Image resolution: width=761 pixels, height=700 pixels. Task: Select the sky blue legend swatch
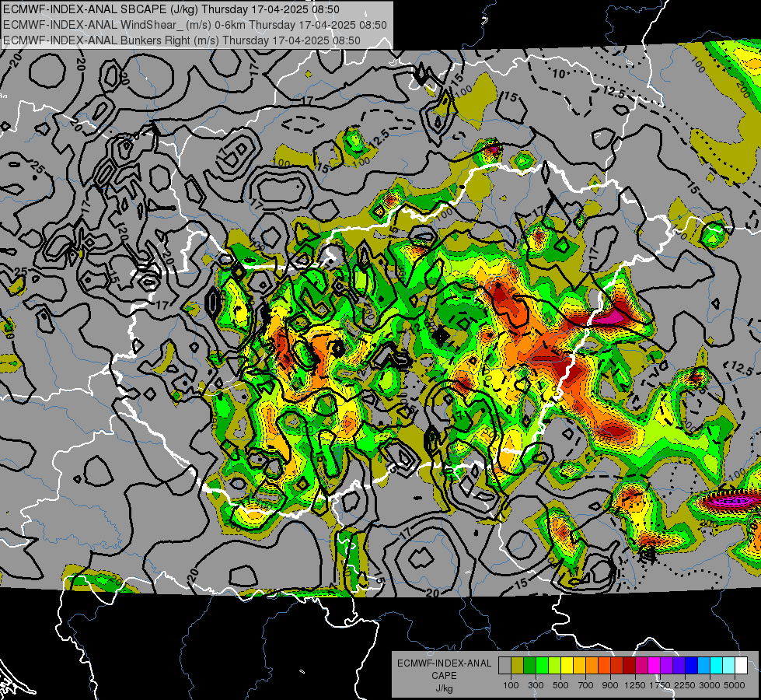[x=703, y=665]
